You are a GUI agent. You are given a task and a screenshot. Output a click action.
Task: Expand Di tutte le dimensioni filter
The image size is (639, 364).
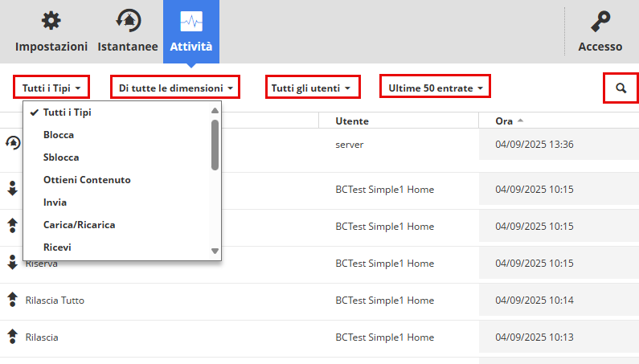click(175, 87)
